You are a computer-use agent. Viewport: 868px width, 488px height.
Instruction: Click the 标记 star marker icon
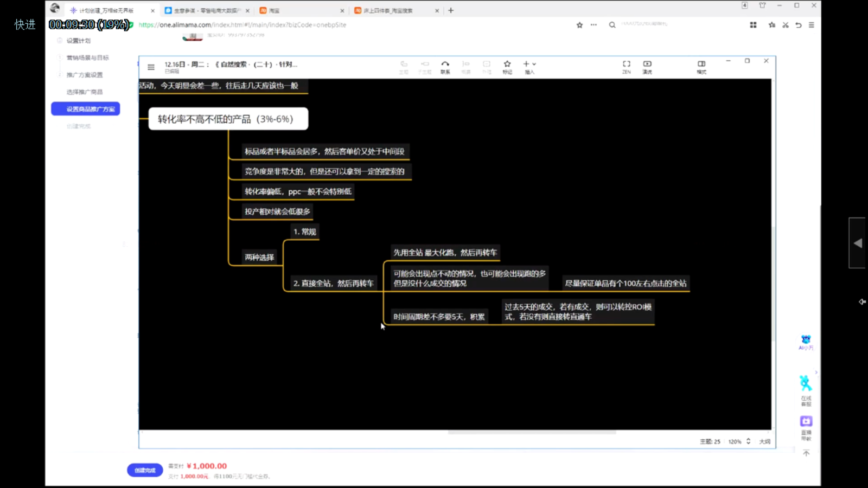coord(507,66)
